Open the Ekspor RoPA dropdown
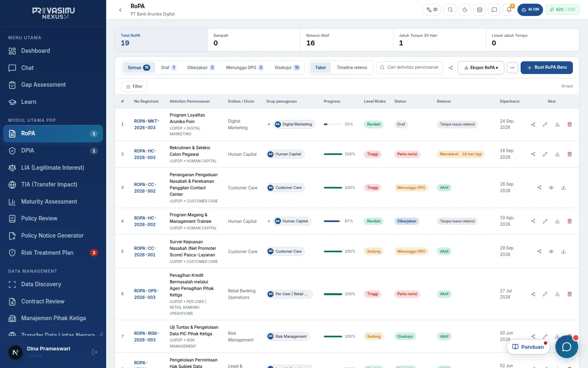Screen dimensions: 588x368 481,68
